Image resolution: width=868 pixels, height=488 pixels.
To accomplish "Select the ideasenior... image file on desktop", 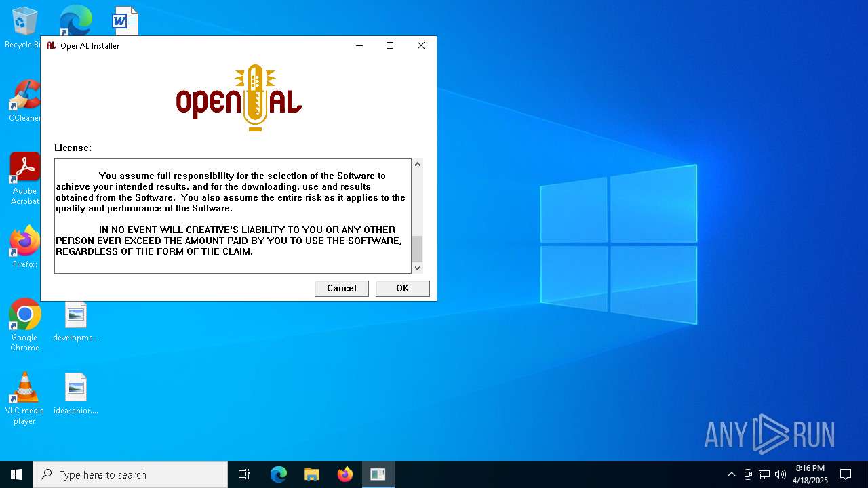I will click(76, 394).
